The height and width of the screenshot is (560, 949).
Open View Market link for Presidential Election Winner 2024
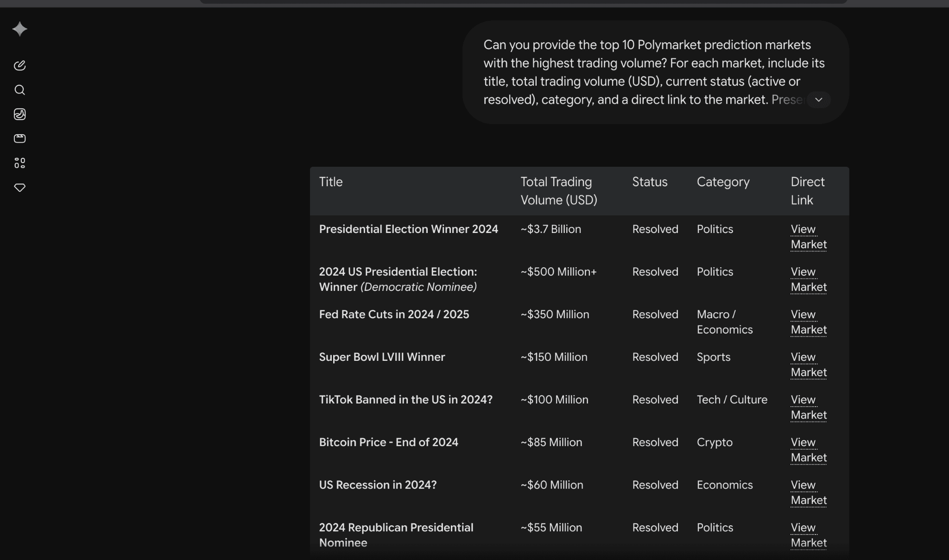pos(809,237)
